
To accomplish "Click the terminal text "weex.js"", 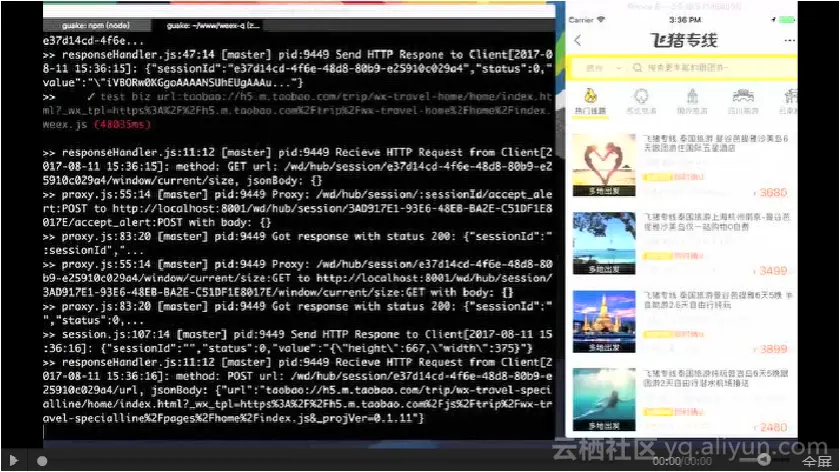I will (65, 124).
